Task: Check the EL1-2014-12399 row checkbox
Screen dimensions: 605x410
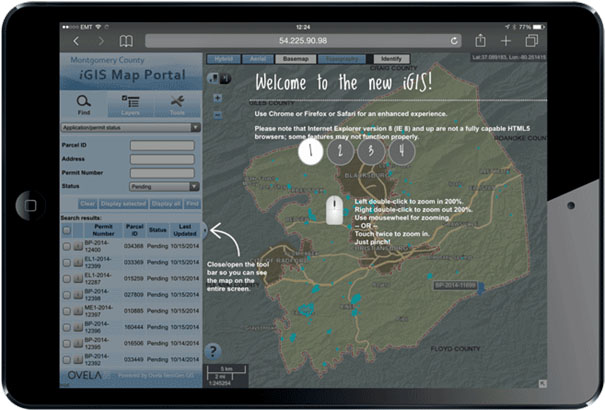Action: pyautogui.click(x=67, y=262)
